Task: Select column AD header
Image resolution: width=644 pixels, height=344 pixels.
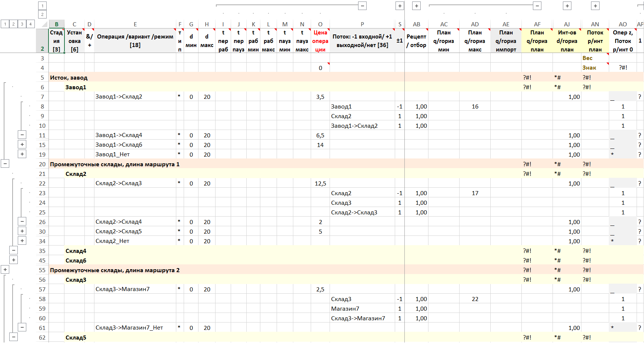Action: pyautogui.click(x=475, y=24)
